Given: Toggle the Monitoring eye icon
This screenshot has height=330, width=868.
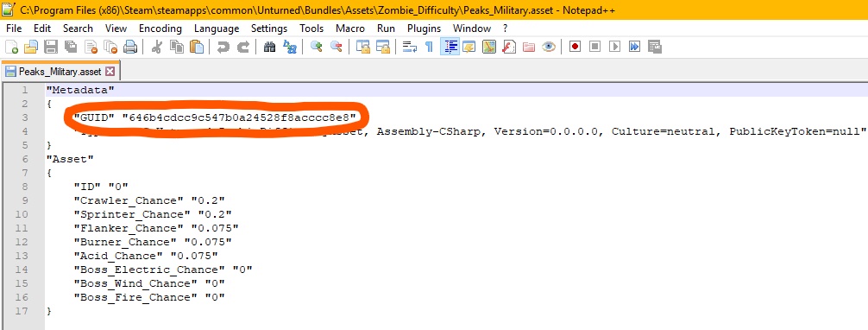Looking at the screenshot, I should 549,48.
